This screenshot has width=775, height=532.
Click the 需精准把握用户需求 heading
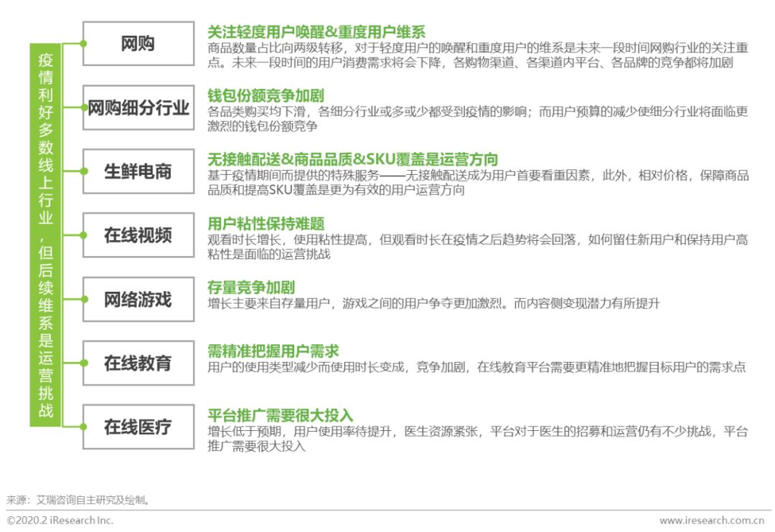point(273,351)
